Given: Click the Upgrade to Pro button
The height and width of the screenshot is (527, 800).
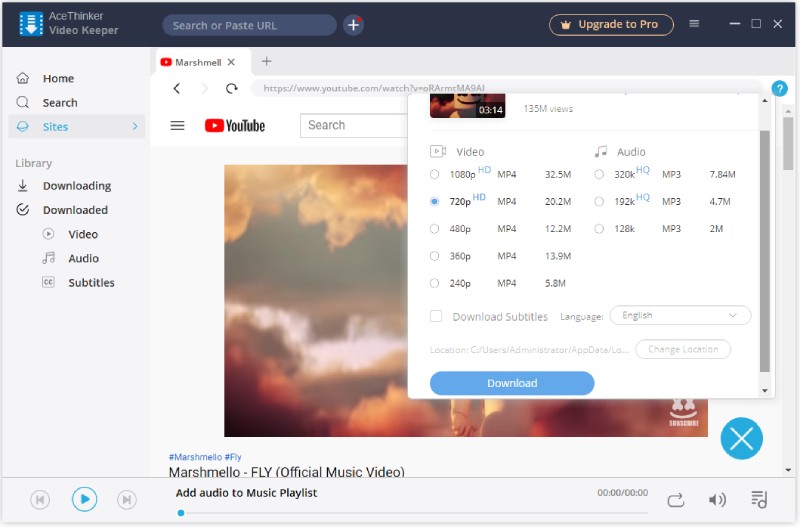Looking at the screenshot, I should (611, 24).
